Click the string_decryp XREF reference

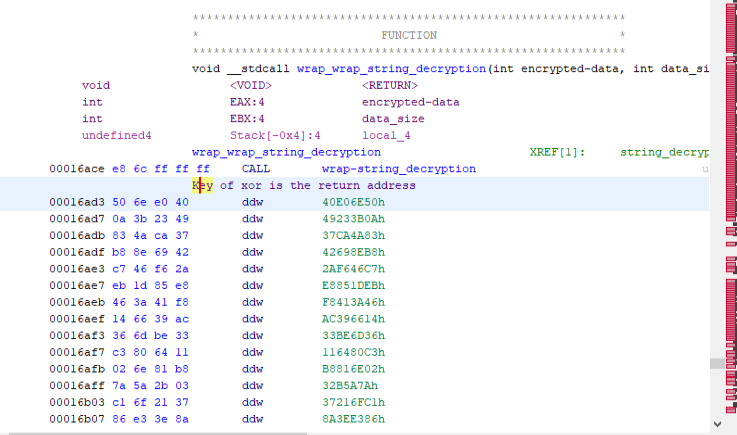tap(664, 152)
